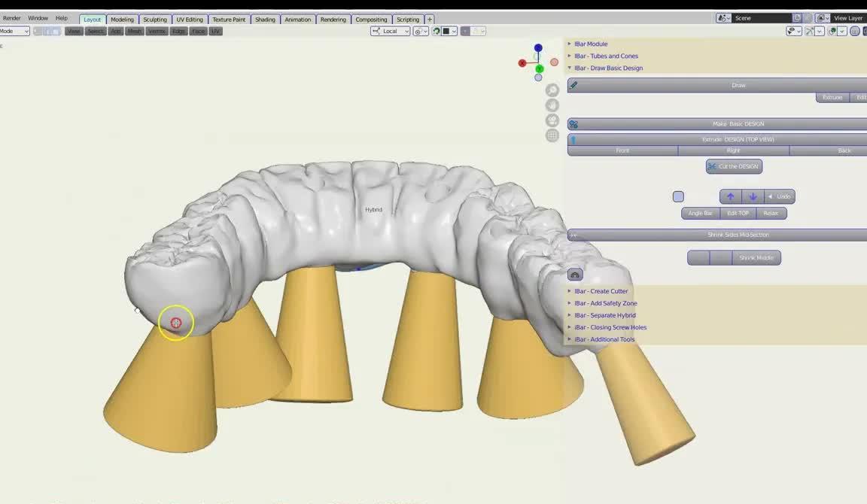Click the Edit TOP button
Screen dimensions: 867x504
coord(738,214)
